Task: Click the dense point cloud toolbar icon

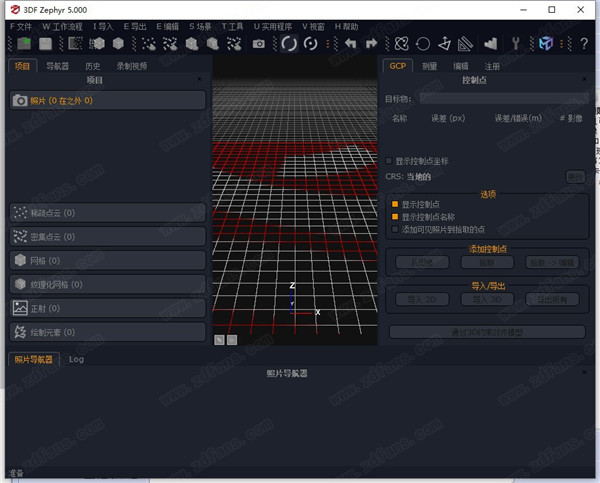Action: pyautogui.click(x=170, y=44)
